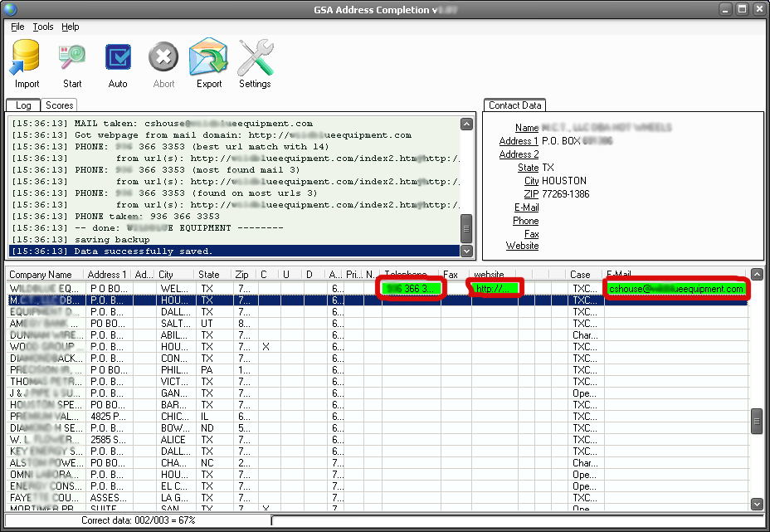The image size is (770, 532).
Task: Open the Export envelope icon
Action: coord(208,63)
